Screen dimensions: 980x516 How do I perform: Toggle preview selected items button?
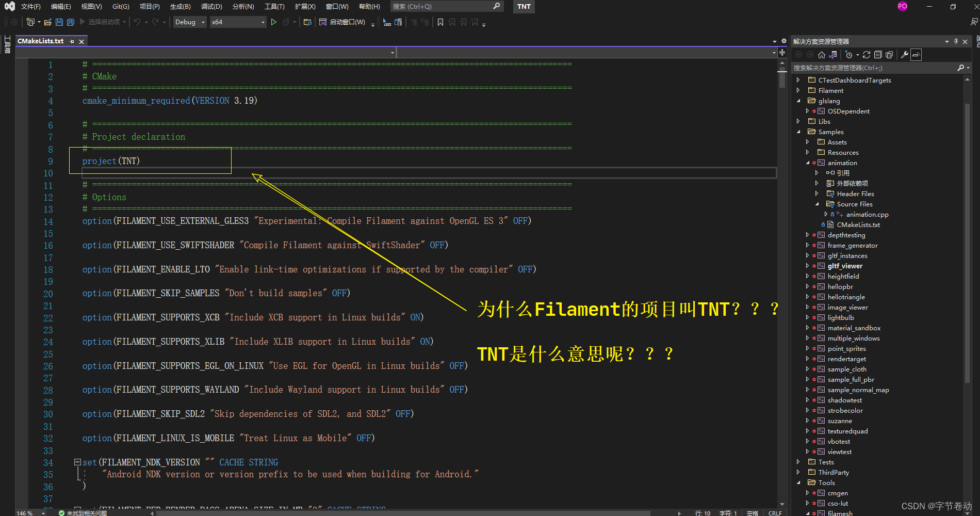pos(916,55)
